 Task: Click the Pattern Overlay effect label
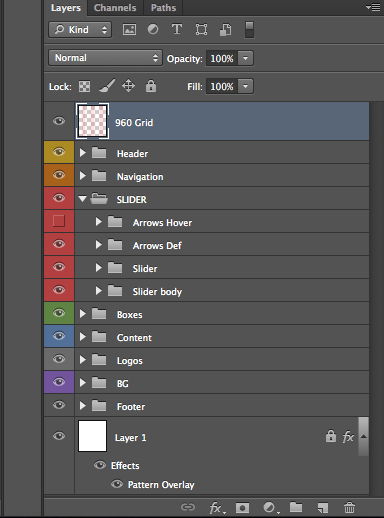pos(161,485)
